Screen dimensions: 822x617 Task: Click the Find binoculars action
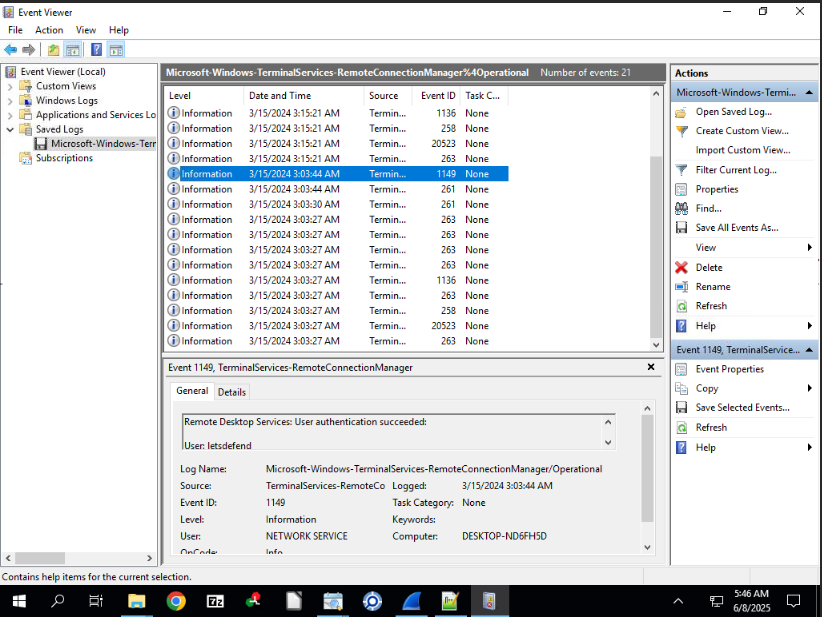(708, 209)
